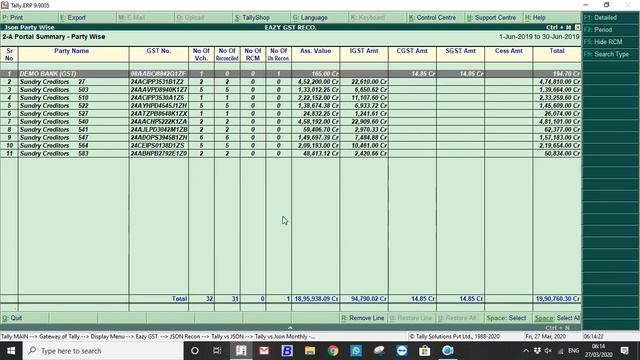Open Support Centre
This screenshot has width=640, height=360.
491,18
